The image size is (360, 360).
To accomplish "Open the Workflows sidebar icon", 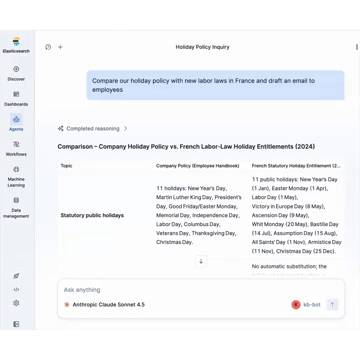I will tap(16, 144).
